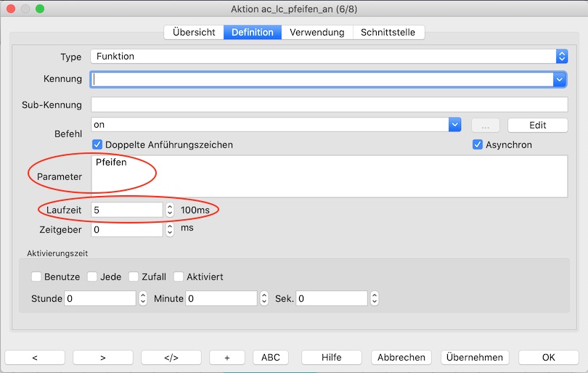Click the Minute stepper arrows
This screenshot has width=588, height=373.
click(264, 298)
